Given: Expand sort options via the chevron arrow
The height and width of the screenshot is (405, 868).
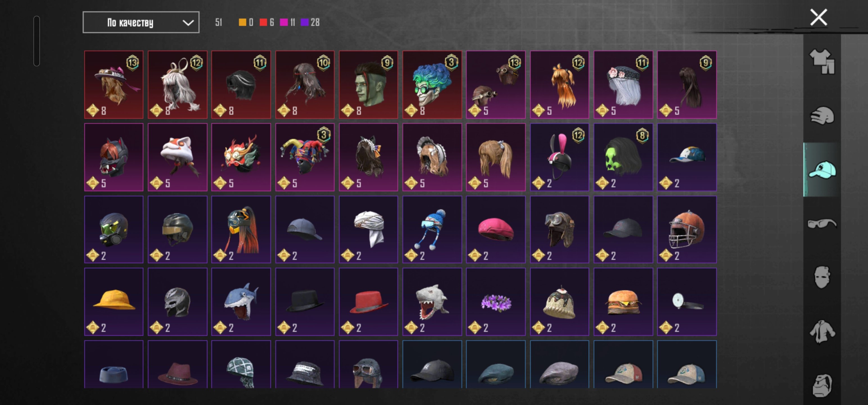Looking at the screenshot, I should click(188, 22).
